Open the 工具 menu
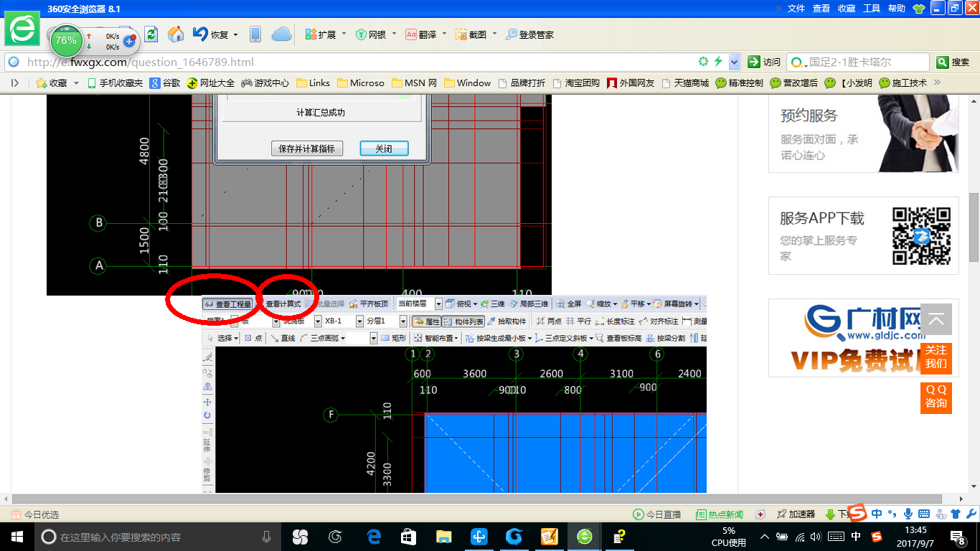 pyautogui.click(x=872, y=9)
